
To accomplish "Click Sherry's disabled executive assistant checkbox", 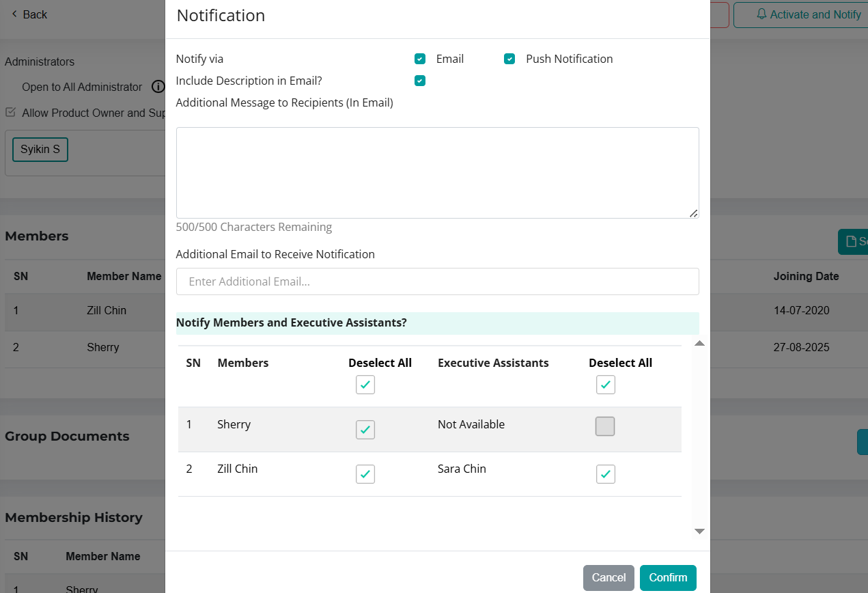I will click(x=605, y=426).
